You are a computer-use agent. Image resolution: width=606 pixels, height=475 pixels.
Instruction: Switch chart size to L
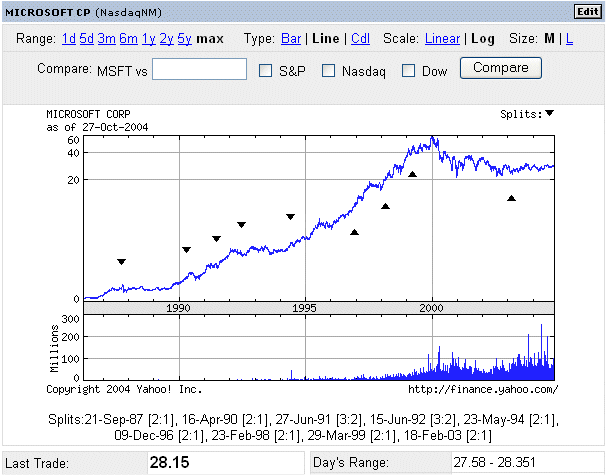coord(569,39)
